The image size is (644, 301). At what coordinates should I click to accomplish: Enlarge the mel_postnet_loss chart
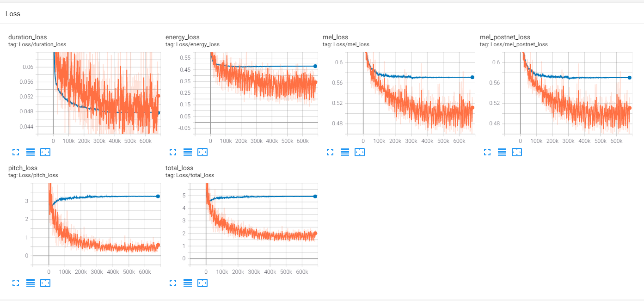487,152
